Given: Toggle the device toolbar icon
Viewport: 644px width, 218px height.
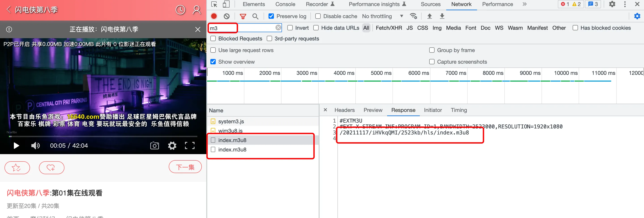Looking at the screenshot, I should (226, 4).
